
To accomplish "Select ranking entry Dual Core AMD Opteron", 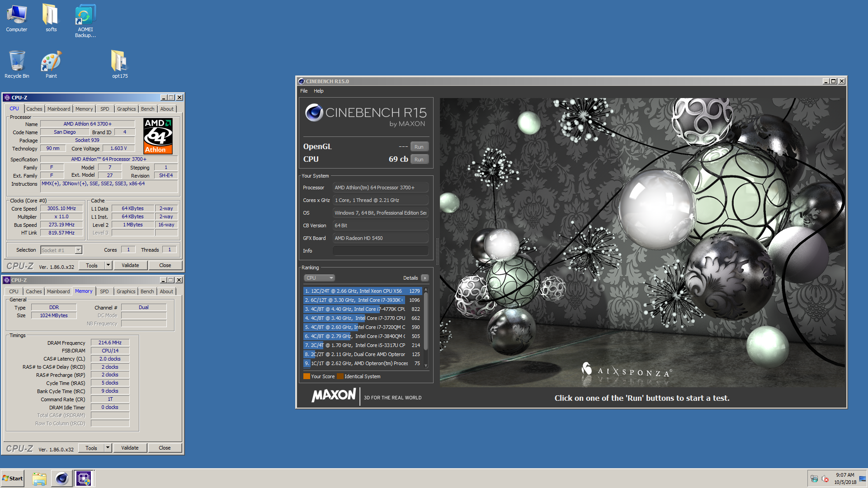I will click(363, 354).
